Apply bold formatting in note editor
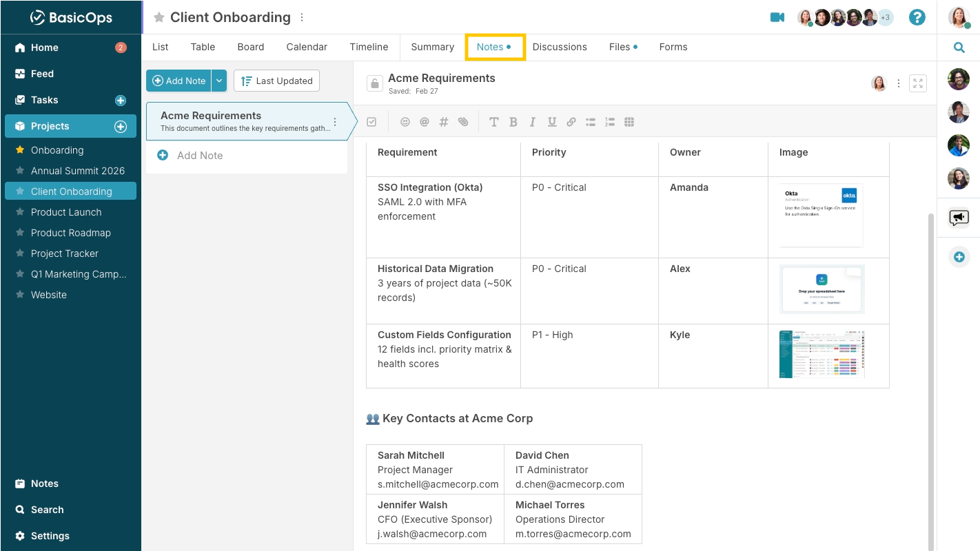The width and height of the screenshot is (980, 551). pyautogui.click(x=513, y=122)
